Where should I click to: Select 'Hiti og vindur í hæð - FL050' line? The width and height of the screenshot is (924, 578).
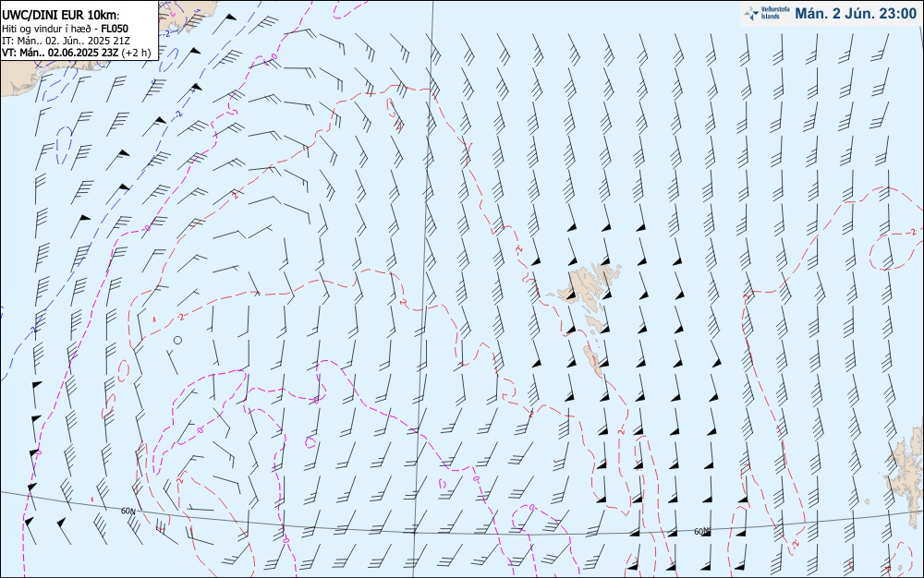pyautogui.click(x=66, y=29)
